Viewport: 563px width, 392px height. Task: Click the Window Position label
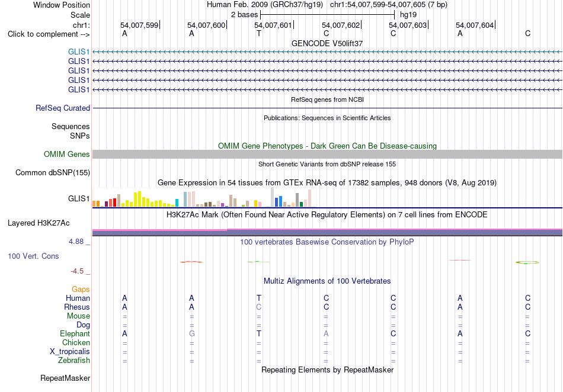[62, 5]
